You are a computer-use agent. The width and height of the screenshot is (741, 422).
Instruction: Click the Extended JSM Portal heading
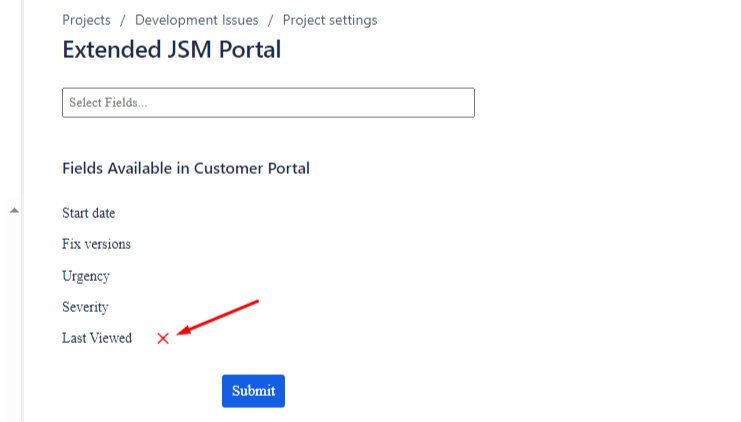click(171, 50)
